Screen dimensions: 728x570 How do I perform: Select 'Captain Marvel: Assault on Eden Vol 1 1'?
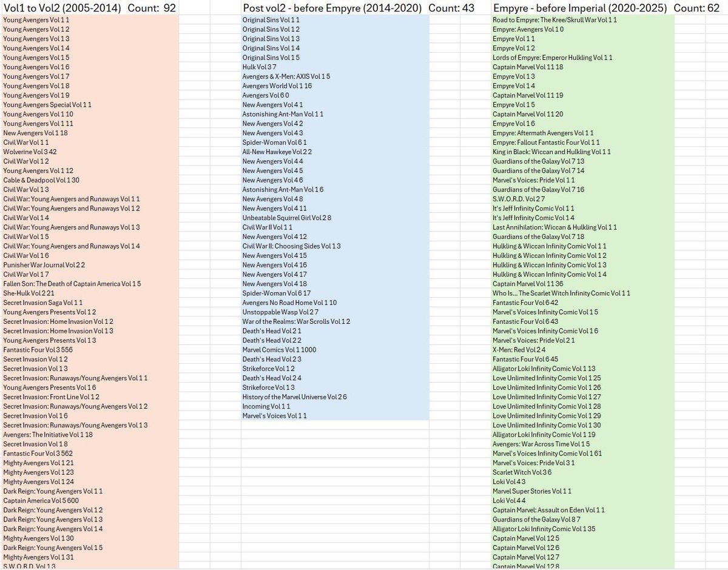(549, 510)
